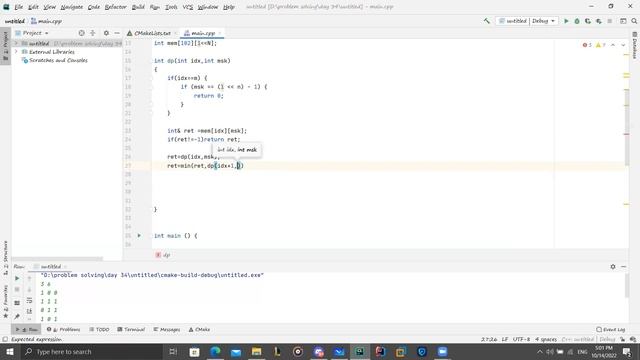The image size is (640, 360).
Task: Hide the Project panel with the minus icon
Action: point(117,33)
